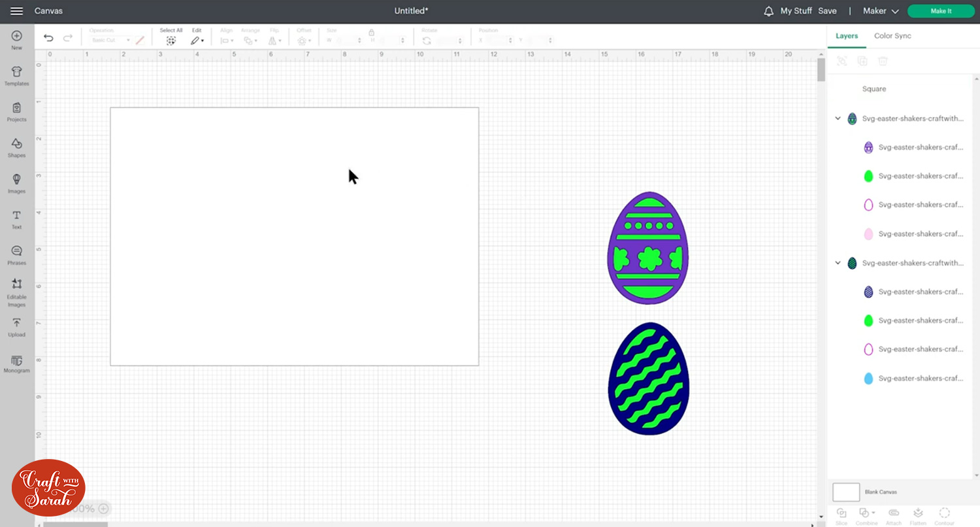Screen dimensions: 980x527
Task: Open the Operation Basic Cut dropdown
Action: point(110,41)
